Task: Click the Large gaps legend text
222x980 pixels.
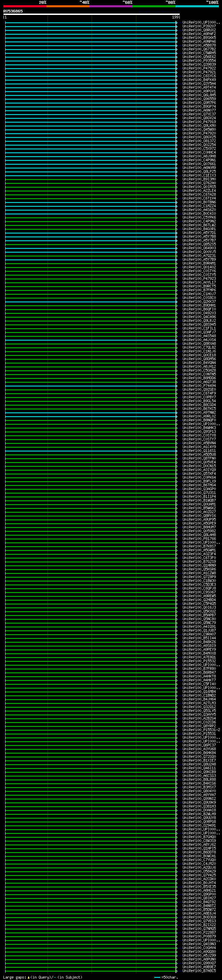Action: (43, 977)
